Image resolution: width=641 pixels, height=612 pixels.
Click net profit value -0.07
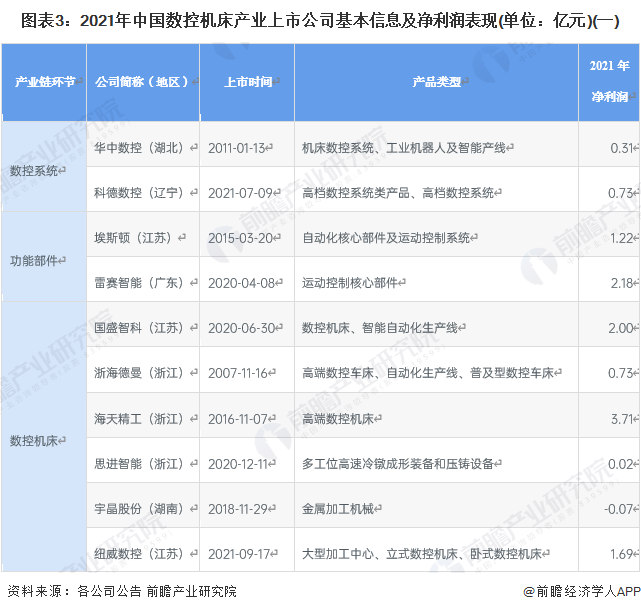[x=619, y=509]
